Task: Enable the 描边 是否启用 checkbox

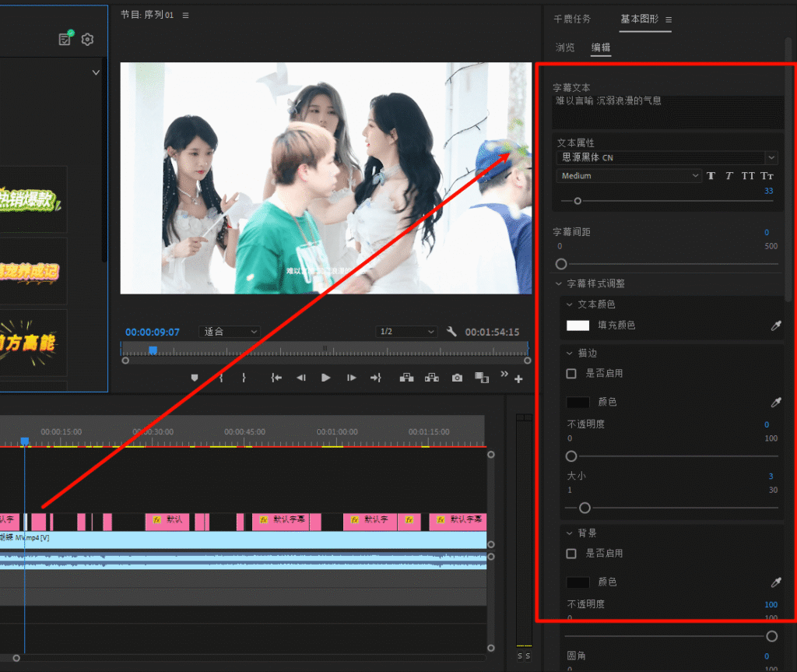Action: click(571, 374)
